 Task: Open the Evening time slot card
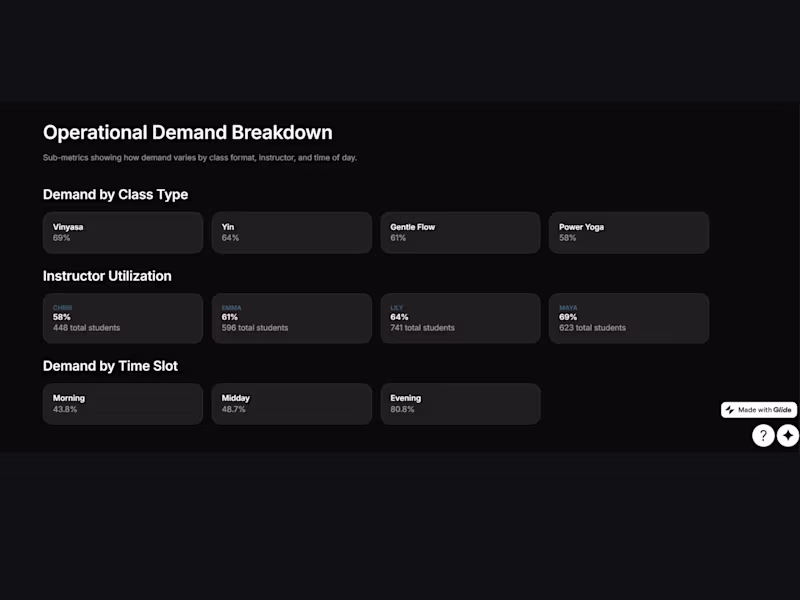click(x=460, y=404)
